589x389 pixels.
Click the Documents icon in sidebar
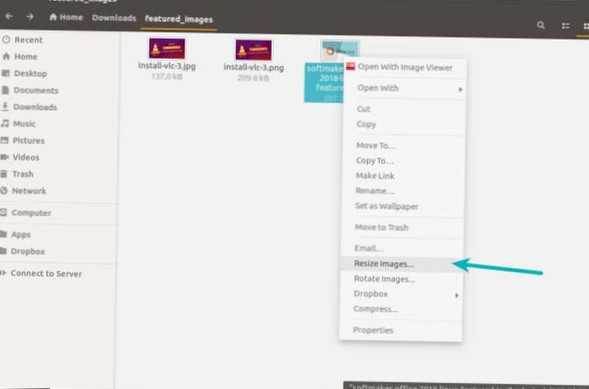pos(5,90)
